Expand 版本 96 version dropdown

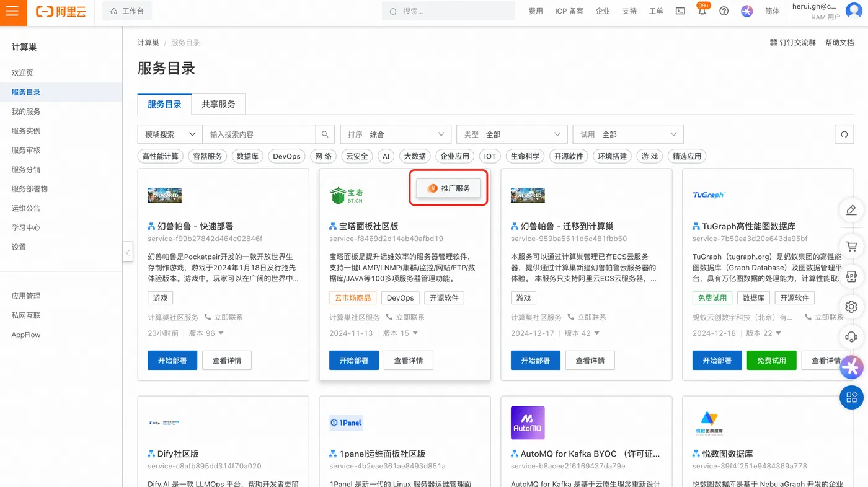(206, 333)
